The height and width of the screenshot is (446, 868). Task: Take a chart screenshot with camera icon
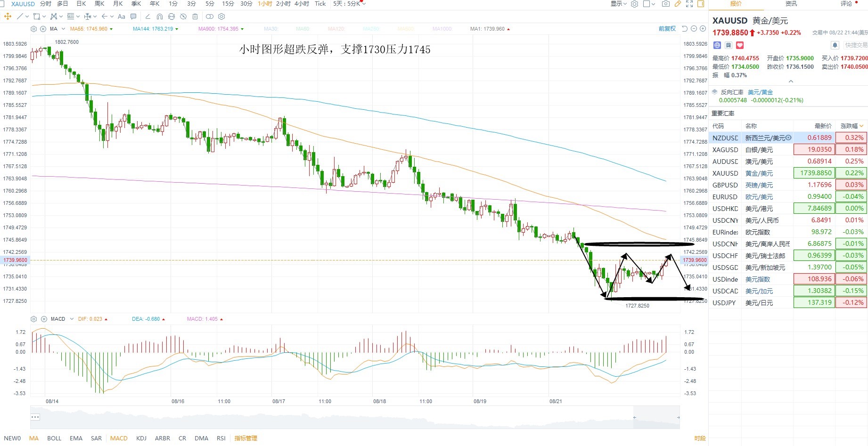(665, 4)
